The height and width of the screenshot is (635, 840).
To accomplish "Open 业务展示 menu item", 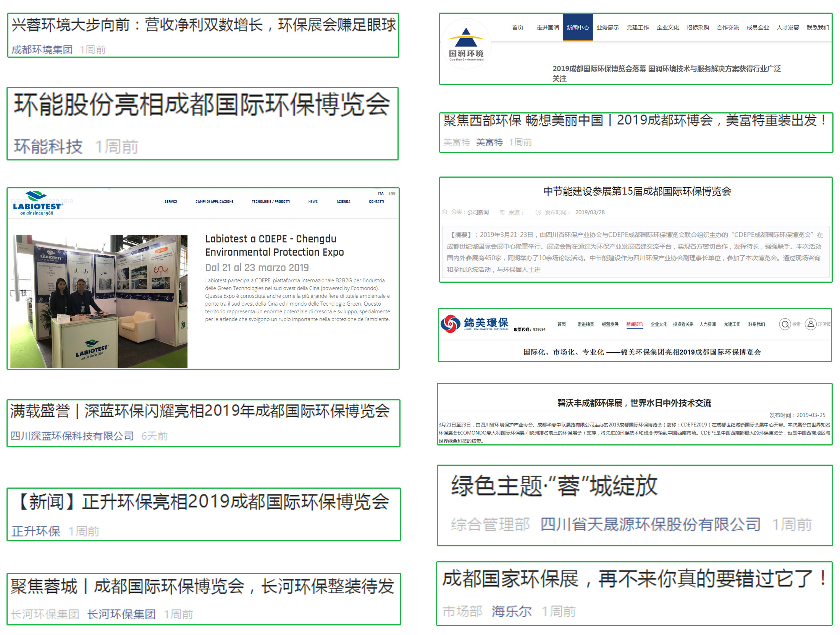I will [607, 28].
